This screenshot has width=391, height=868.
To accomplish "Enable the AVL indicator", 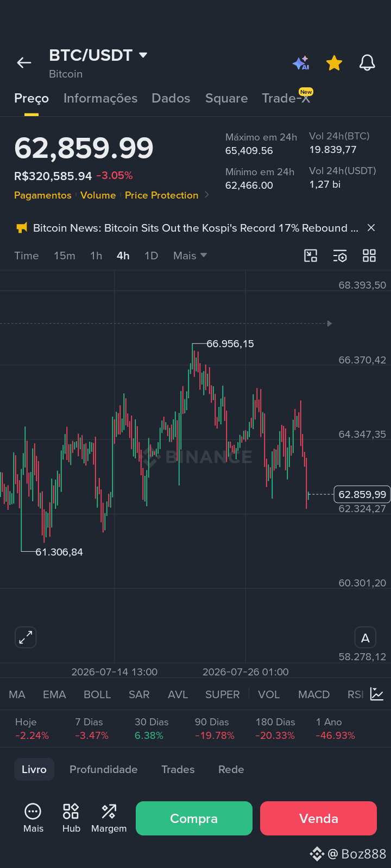I will 178,694.
